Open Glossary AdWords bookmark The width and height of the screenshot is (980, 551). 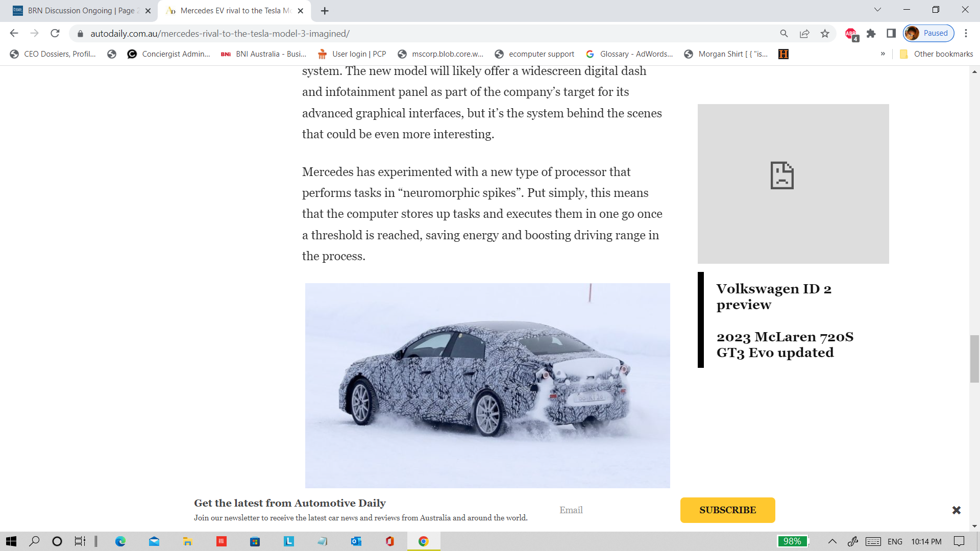[x=629, y=54]
